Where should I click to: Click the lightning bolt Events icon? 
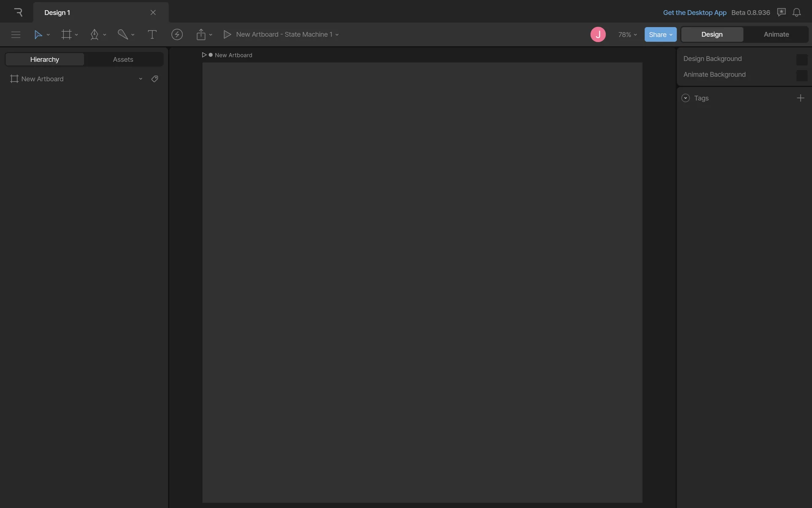point(177,35)
